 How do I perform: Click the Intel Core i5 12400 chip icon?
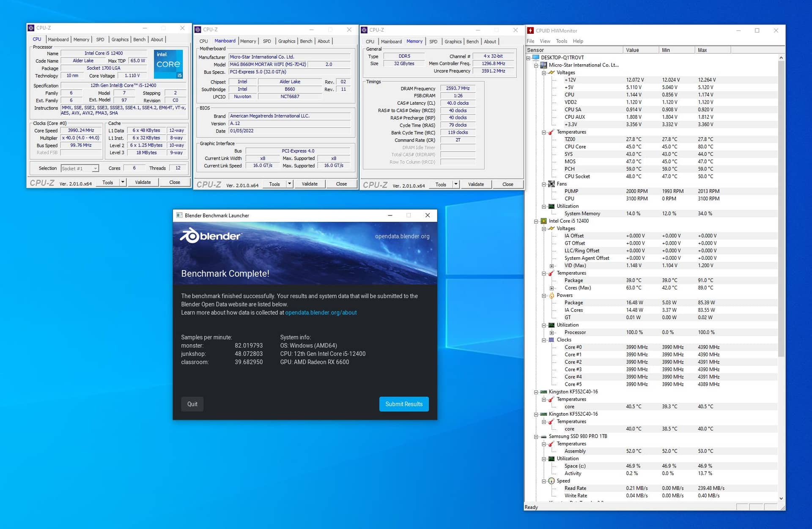coord(543,221)
